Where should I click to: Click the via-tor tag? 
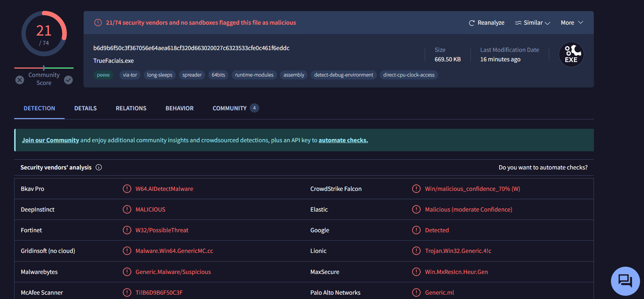(x=130, y=75)
